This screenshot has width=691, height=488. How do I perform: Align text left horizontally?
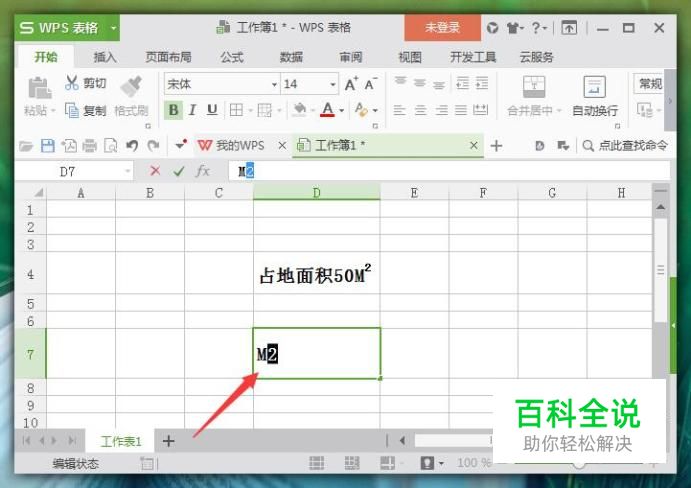[399, 110]
